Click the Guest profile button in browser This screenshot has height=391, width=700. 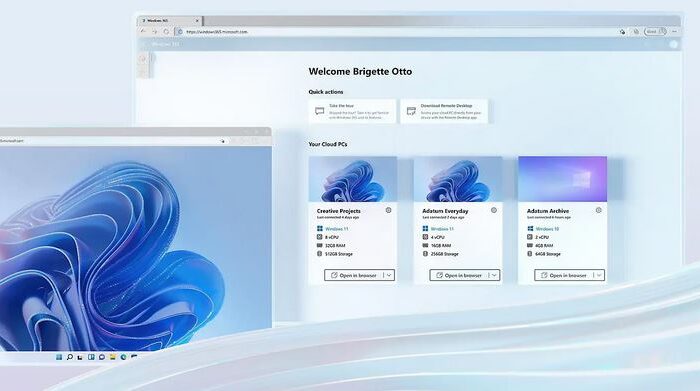pyautogui.click(x=656, y=32)
